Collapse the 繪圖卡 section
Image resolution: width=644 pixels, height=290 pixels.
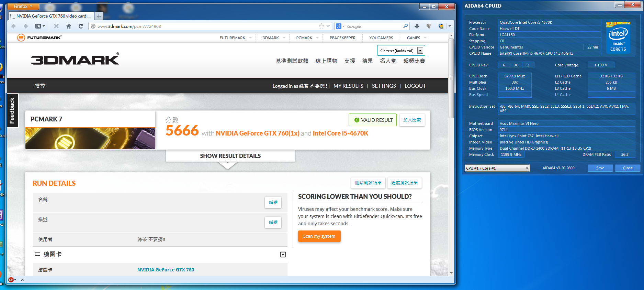[x=283, y=255]
